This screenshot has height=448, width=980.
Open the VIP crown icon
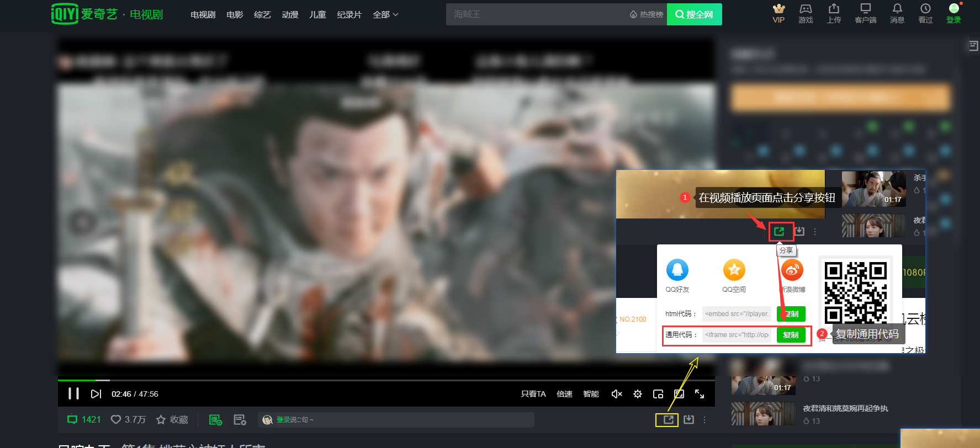[778, 14]
